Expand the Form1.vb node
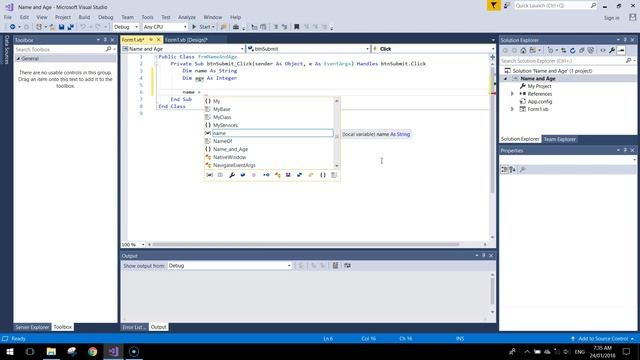 pos(513,109)
